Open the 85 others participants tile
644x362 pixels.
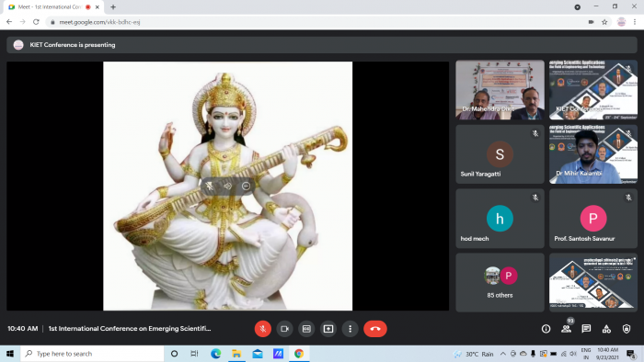[x=500, y=282]
